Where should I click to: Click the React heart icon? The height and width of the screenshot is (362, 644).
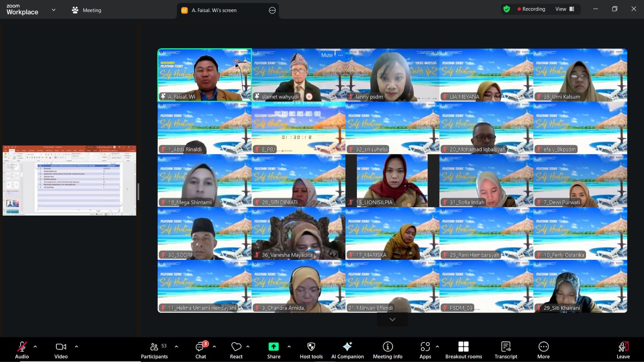pyautogui.click(x=236, y=350)
